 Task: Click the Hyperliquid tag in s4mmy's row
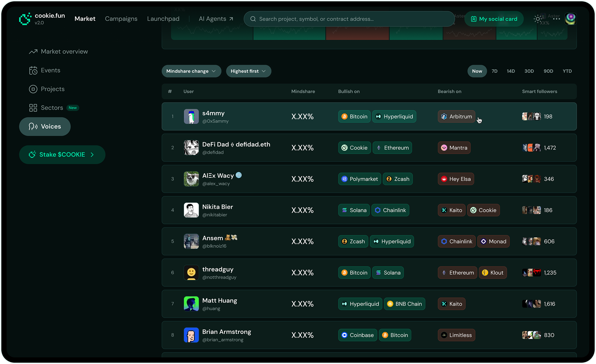click(x=394, y=116)
